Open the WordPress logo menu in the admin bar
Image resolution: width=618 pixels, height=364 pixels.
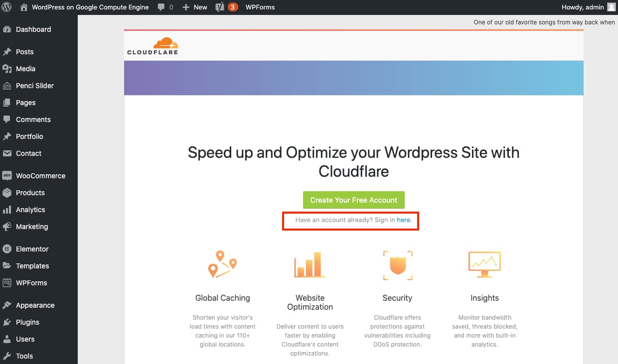click(7, 7)
